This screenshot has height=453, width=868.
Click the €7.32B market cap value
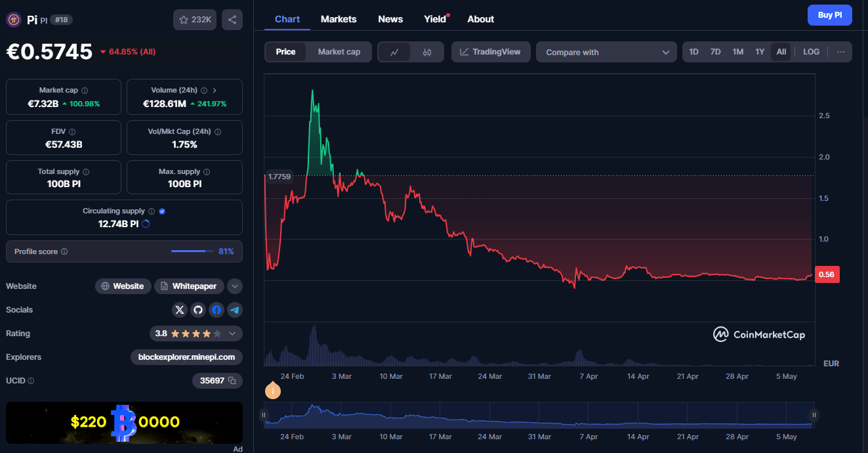[x=43, y=104]
